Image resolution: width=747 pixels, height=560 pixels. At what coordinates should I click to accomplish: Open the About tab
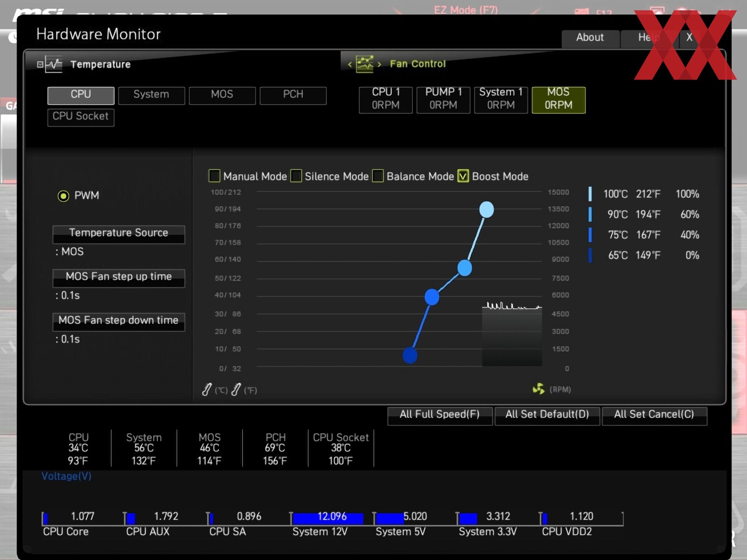[590, 38]
